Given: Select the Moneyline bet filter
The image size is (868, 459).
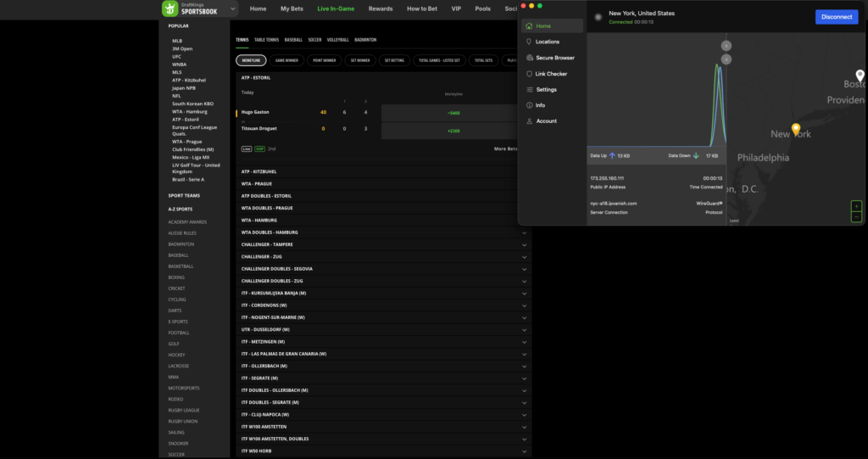Looking at the screenshot, I should point(251,60).
